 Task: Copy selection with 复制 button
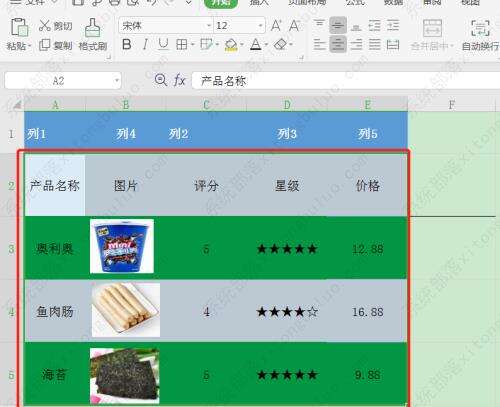point(55,45)
